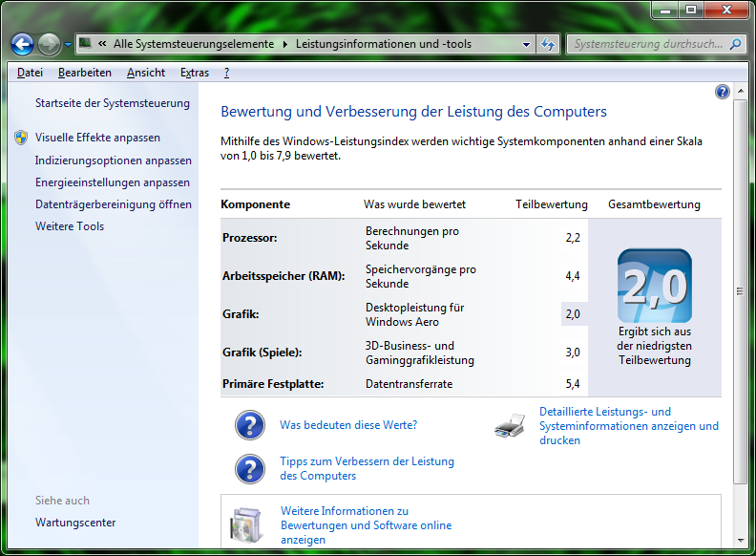Click the shield icon beside Visuelle Effekte

click(x=21, y=138)
